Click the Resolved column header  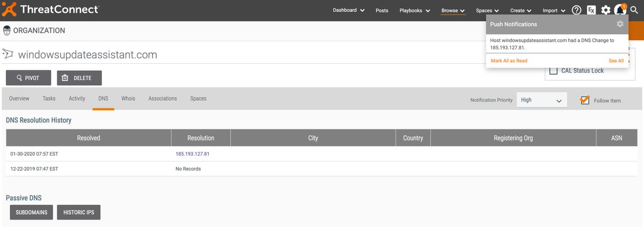89,138
